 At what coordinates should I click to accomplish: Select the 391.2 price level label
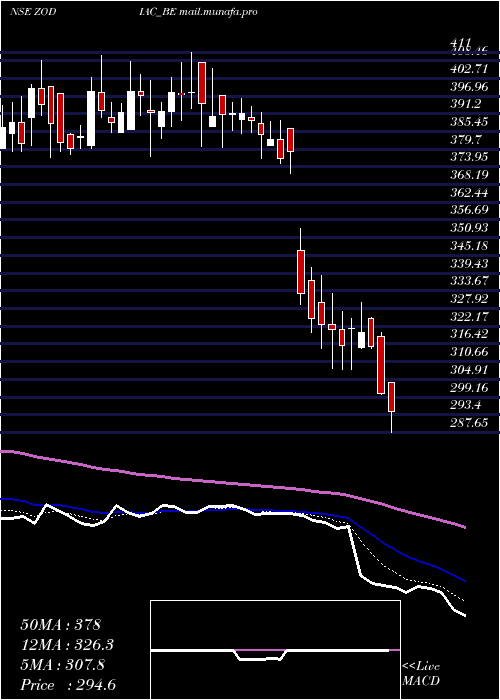pyautogui.click(x=466, y=104)
